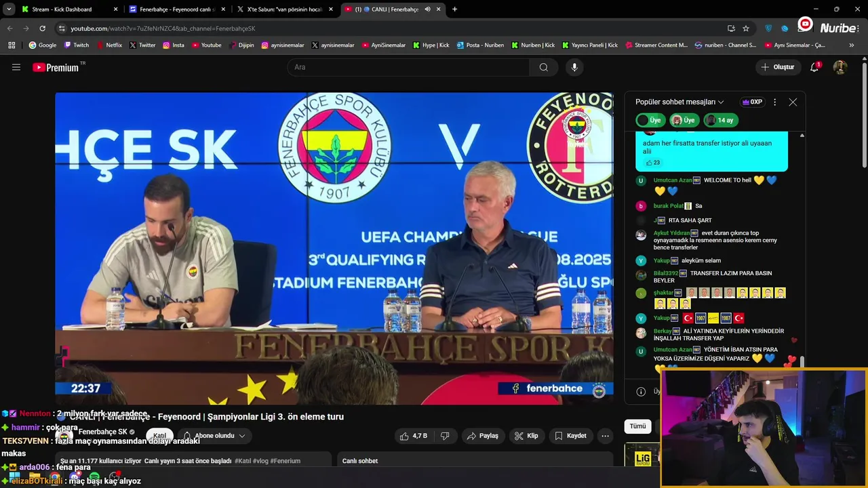Go back with browser back arrow
Screen dimensions: 868x488
[x=9, y=28]
